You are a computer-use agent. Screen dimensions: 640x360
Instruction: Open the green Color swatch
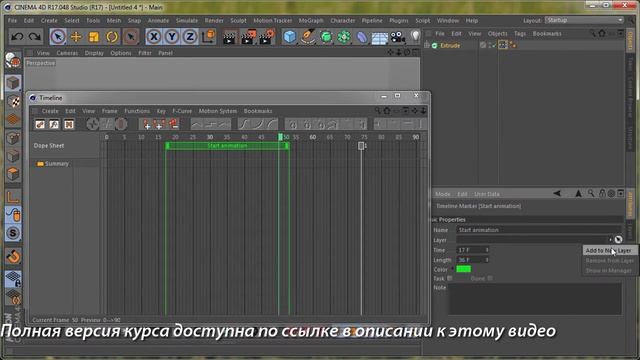tap(464, 269)
